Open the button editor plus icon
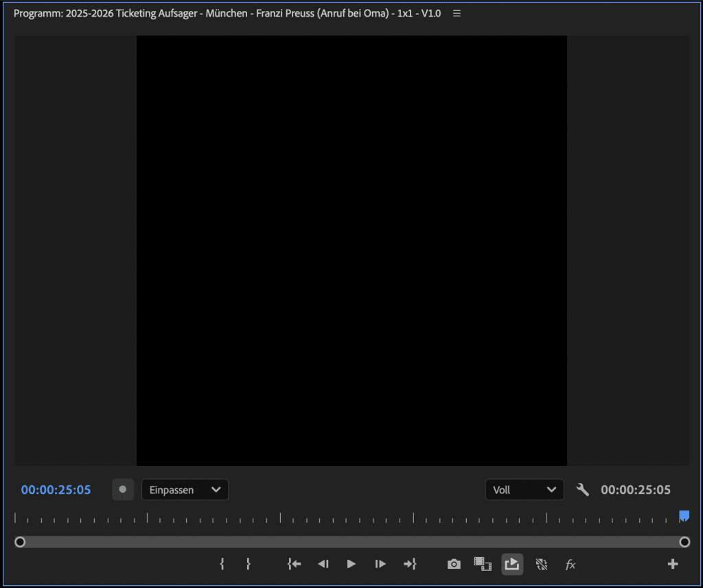703x588 pixels. pos(673,564)
